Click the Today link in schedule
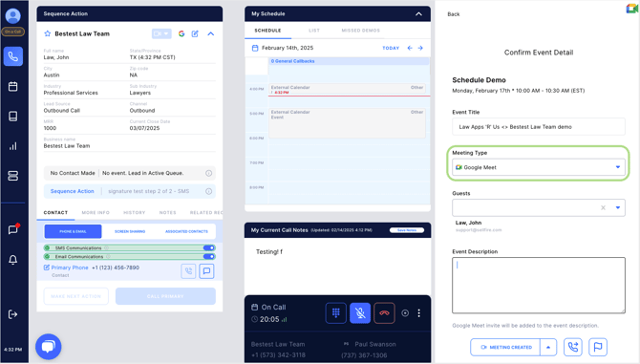Image resolution: width=640 pixels, height=364 pixels. [x=391, y=48]
